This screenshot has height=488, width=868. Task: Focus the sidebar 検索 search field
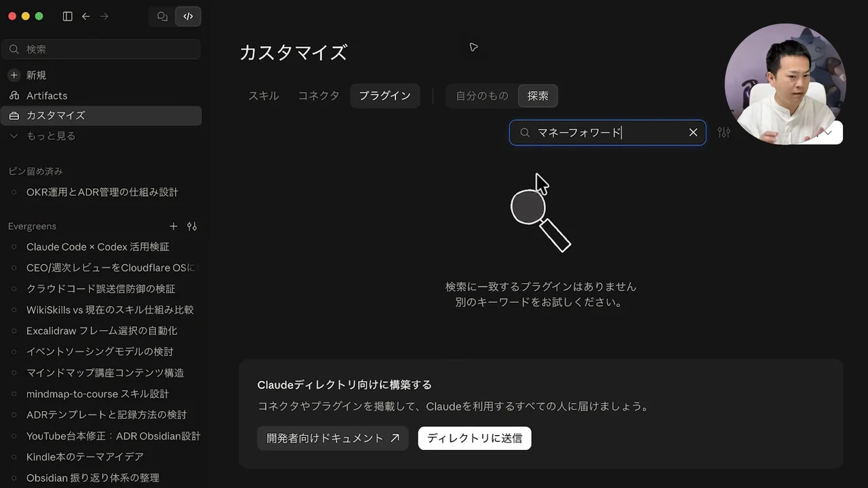[x=101, y=49]
